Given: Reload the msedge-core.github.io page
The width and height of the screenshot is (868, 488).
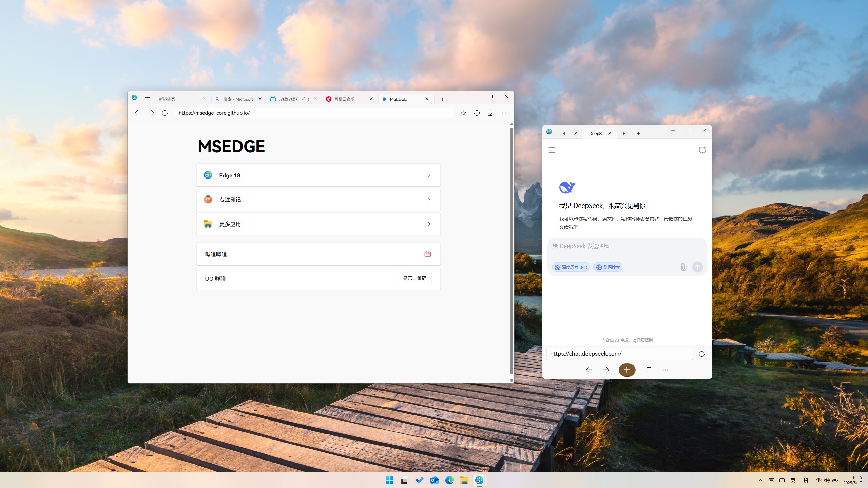Looking at the screenshot, I should pyautogui.click(x=165, y=113).
